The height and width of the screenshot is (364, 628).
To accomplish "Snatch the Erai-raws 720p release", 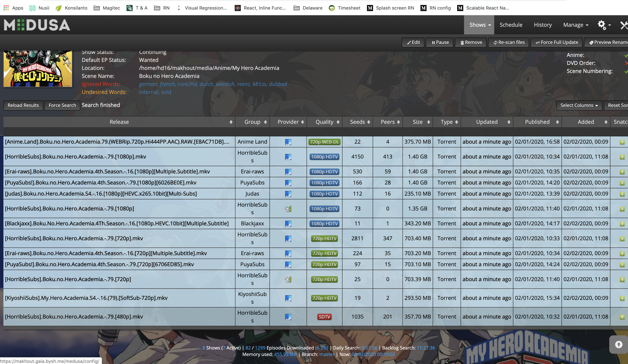I will pos(622,253).
